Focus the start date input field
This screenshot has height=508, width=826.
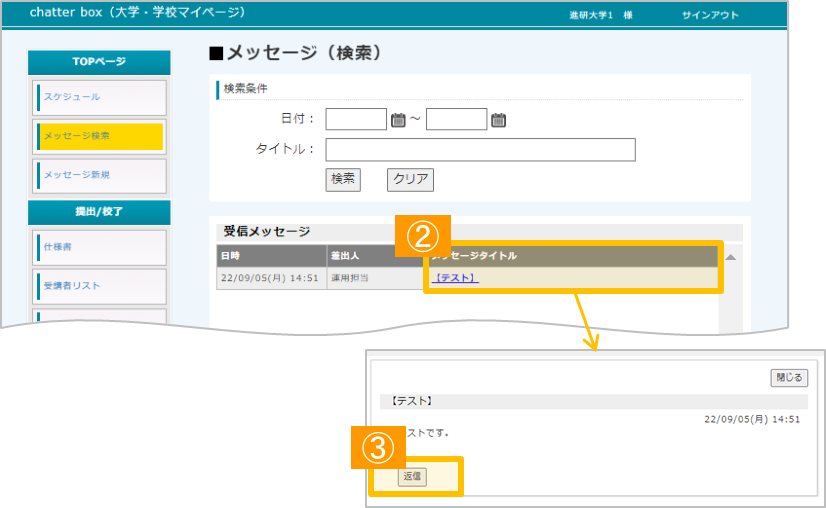tap(356, 120)
